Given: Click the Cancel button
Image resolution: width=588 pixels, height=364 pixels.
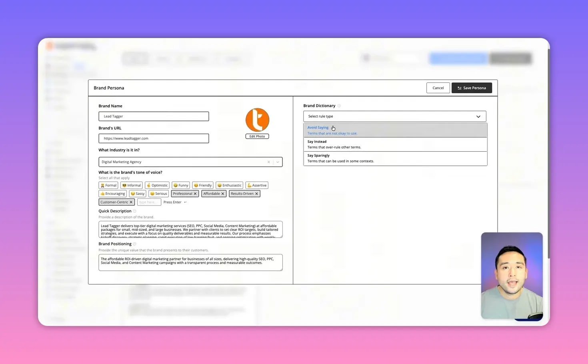Looking at the screenshot, I should pyautogui.click(x=438, y=88).
